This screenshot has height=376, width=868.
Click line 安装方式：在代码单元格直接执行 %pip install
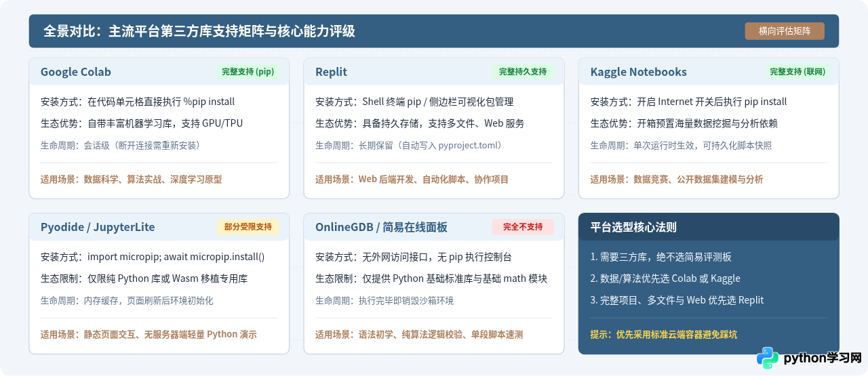click(x=138, y=102)
